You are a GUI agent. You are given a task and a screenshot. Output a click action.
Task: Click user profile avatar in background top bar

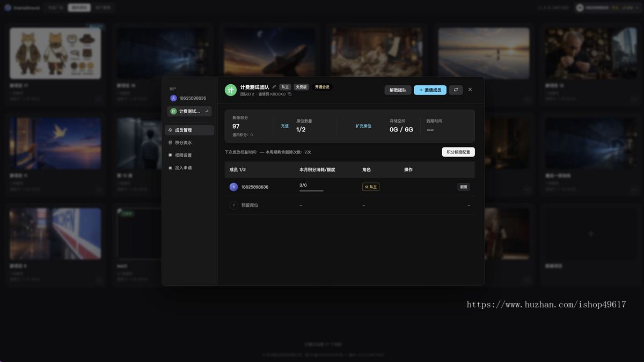coord(580,8)
